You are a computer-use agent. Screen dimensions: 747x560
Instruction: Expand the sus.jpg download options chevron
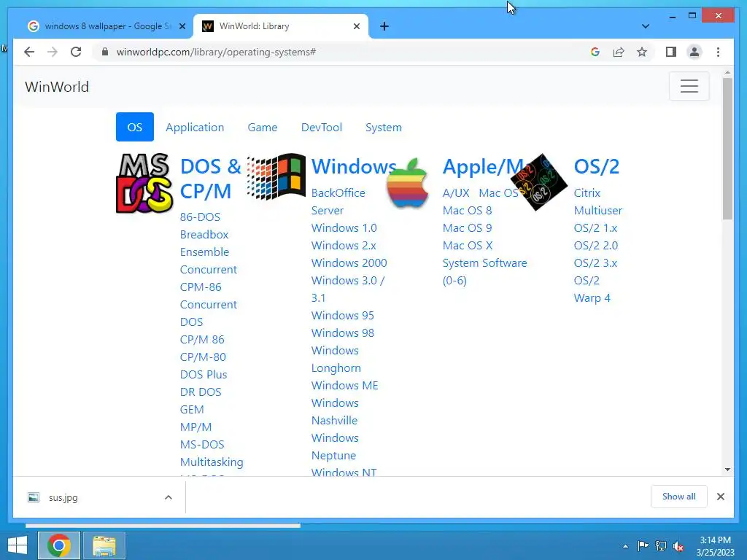point(169,497)
